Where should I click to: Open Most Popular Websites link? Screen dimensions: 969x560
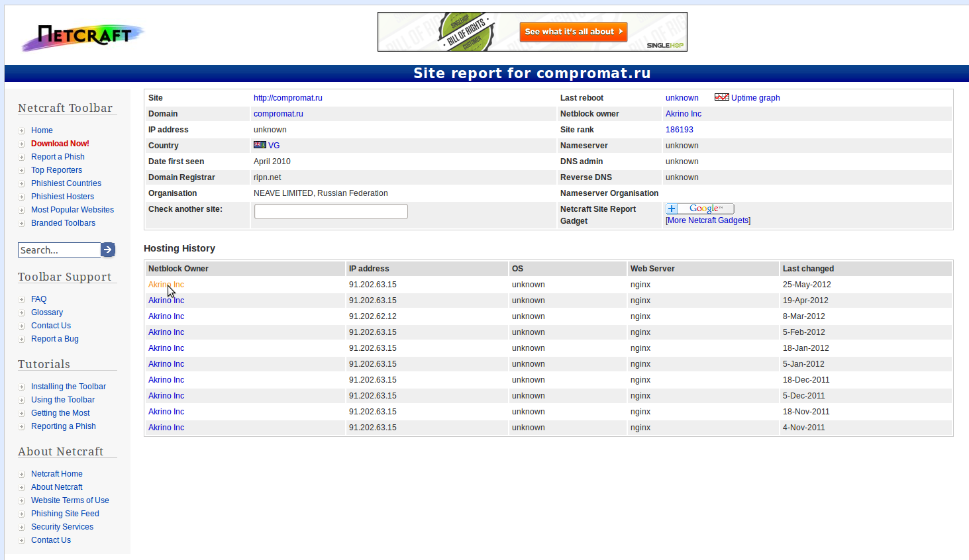click(x=72, y=210)
